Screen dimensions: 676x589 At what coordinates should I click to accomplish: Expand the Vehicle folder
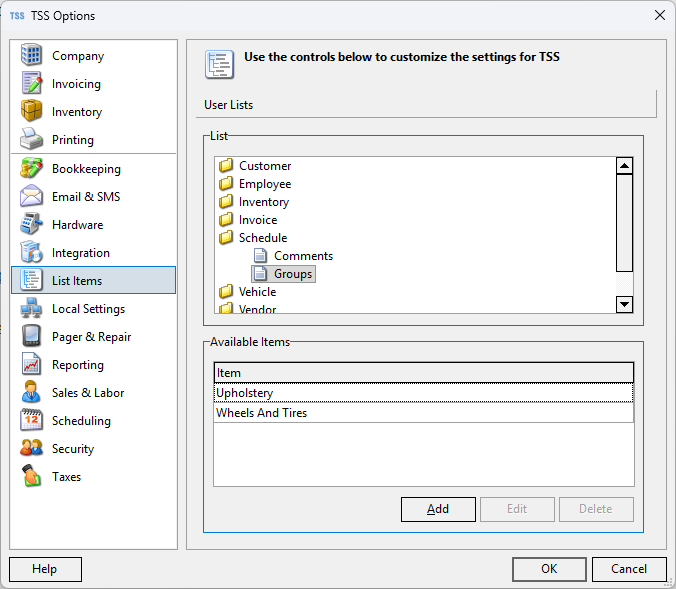click(226, 292)
